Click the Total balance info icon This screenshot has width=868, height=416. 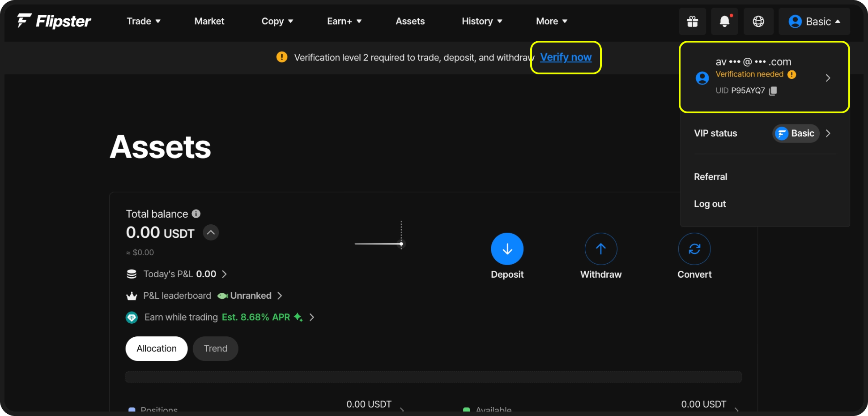196,214
